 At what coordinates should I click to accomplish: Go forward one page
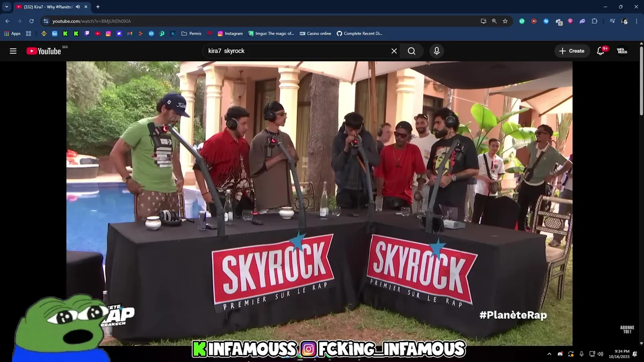click(19, 21)
